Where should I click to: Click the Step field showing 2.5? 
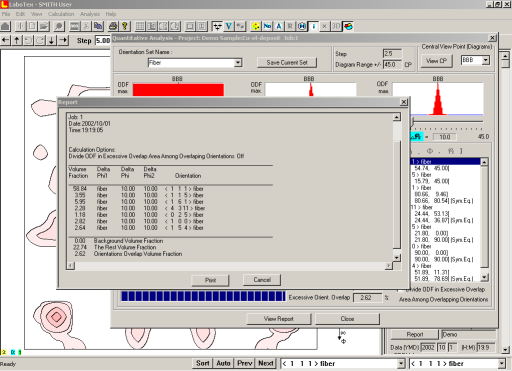click(x=392, y=54)
